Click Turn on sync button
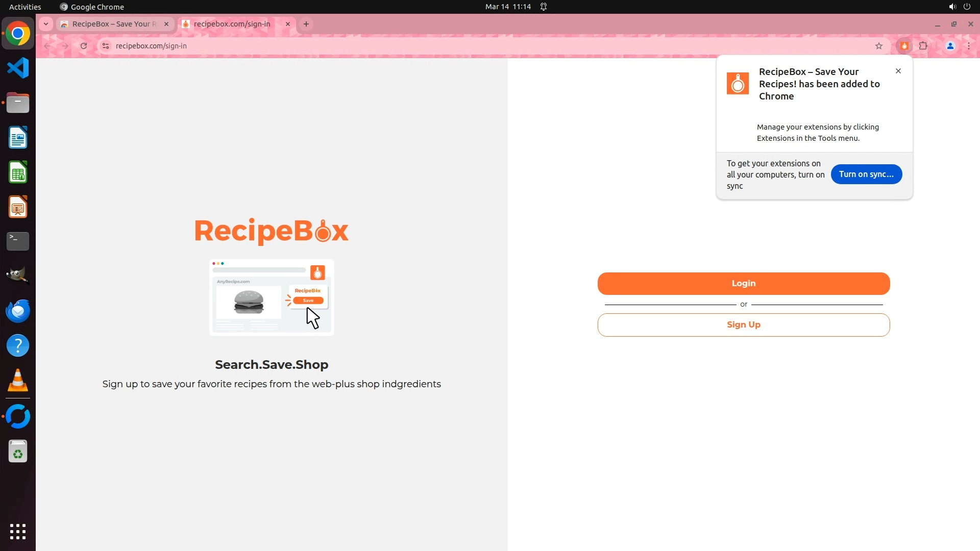 click(866, 174)
